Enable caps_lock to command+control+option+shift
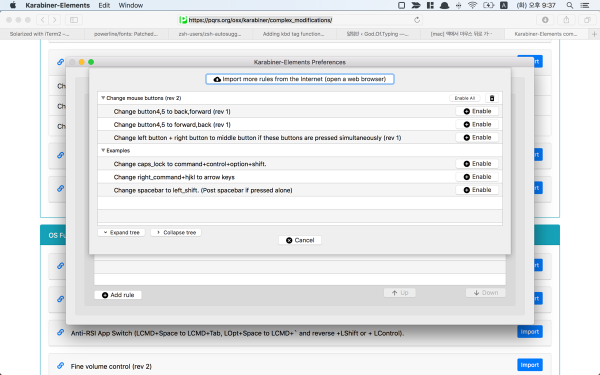This screenshot has width=600, height=375. pos(477,164)
